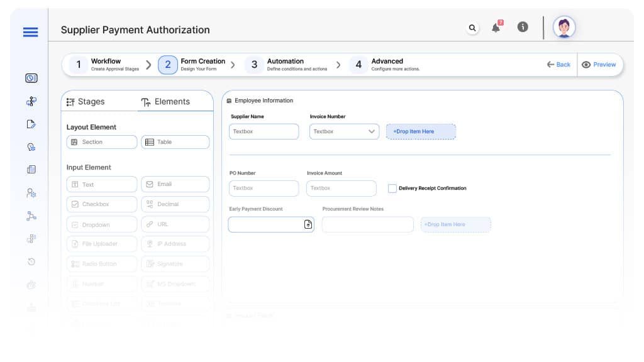
Task: Select the Section layout element
Action: pyautogui.click(x=101, y=142)
